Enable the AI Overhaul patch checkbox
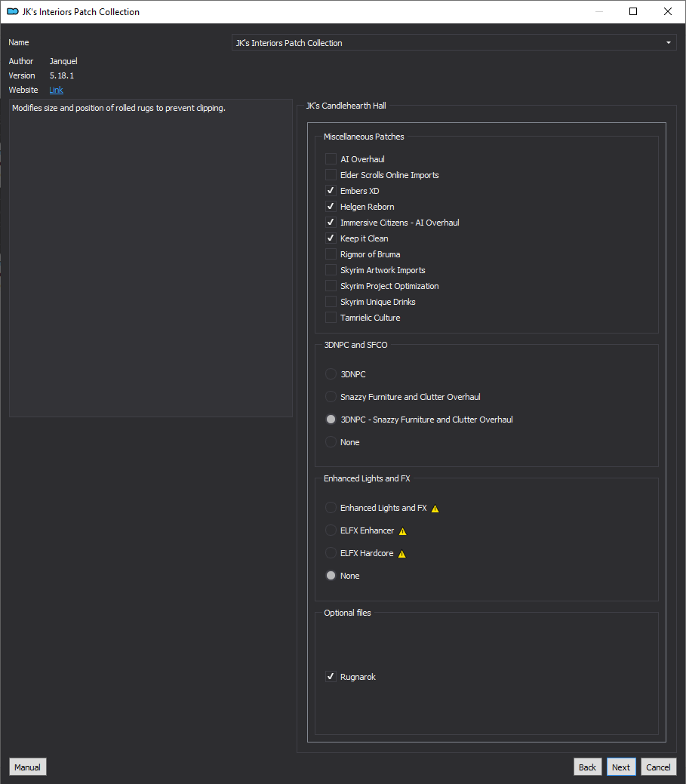Screen dimensions: 686x784 click(331, 159)
